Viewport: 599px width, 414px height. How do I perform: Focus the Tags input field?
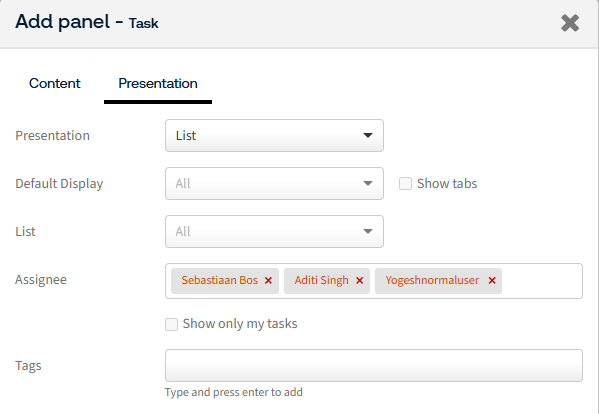click(x=374, y=365)
